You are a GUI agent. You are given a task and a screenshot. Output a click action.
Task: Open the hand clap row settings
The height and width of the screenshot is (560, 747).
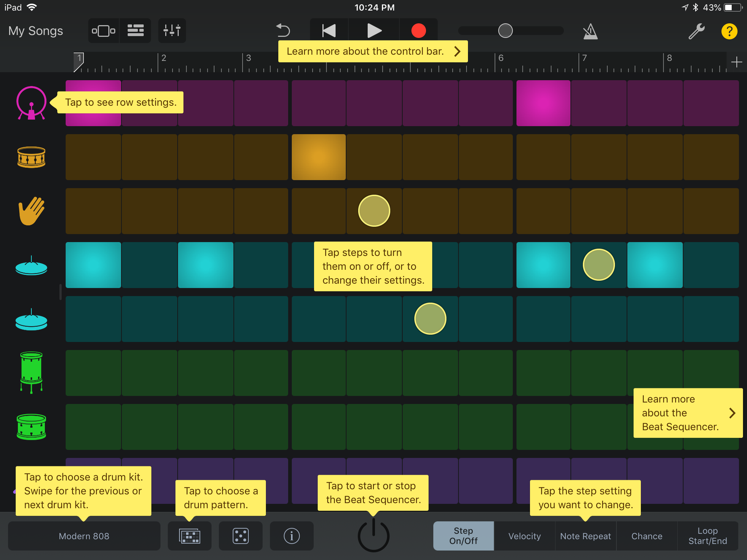point(31,211)
